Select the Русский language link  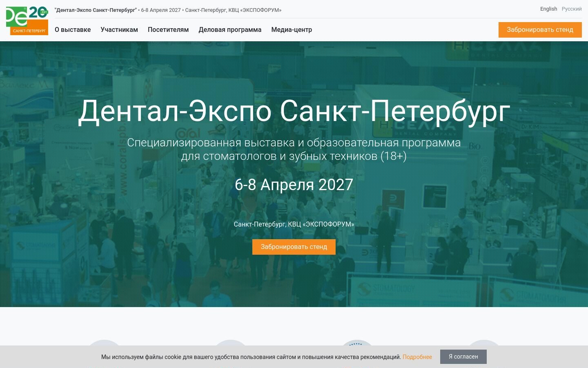point(572,9)
